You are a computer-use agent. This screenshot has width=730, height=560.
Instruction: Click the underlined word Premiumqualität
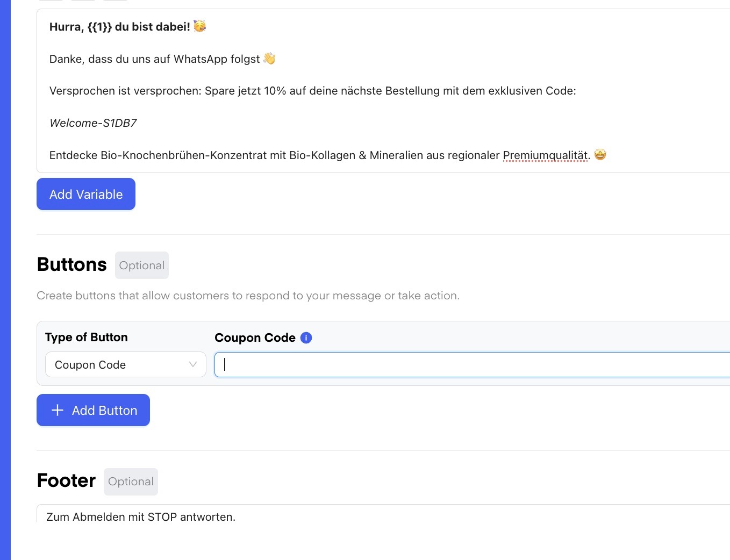(x=545, y=155)
